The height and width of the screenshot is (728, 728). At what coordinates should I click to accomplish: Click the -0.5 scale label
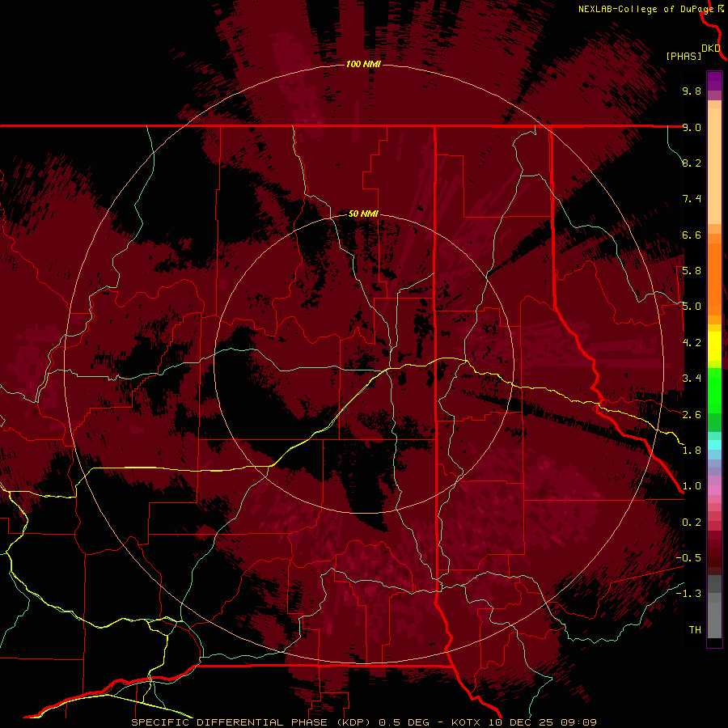point(688,558)
